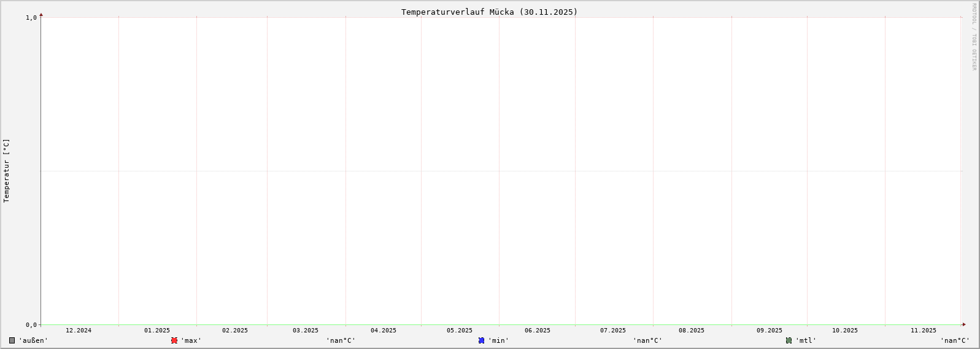Click the 'nan°C' value right of 'mtl'
The image size is (980, 349).
pos(955,340)
